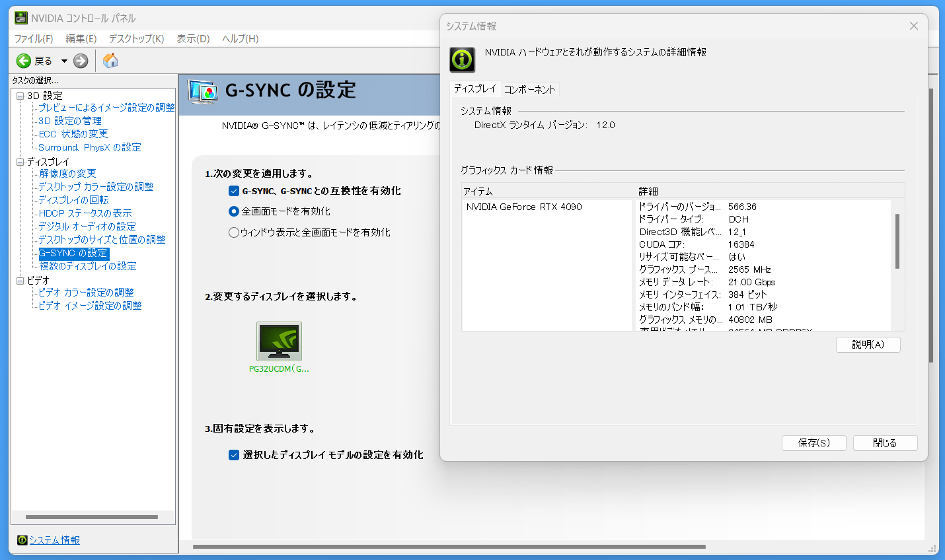The image size is (945, 560).
Task: Toggle the G-SYNC compatibility enable checkbox
Action: (233, 191)
